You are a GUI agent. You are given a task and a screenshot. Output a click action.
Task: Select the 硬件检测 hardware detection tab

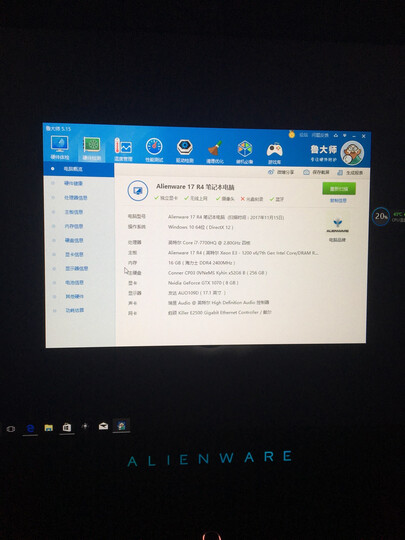(x=92, y=149)
